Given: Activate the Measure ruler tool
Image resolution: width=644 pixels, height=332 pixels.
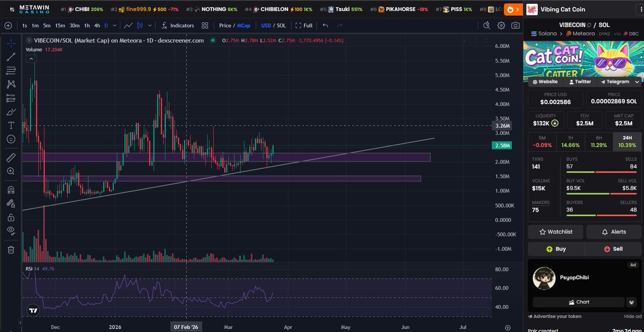Looking at the screenshot, I should tap(11, 157).
